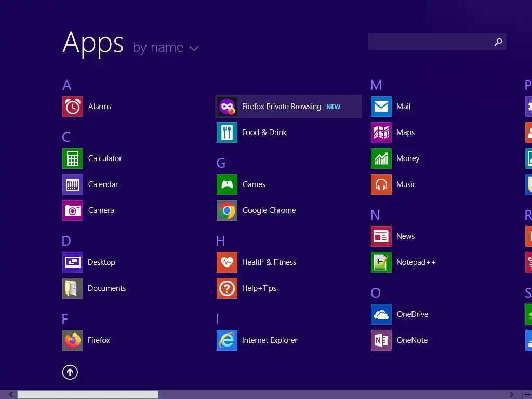Launch Google Chrome icon
Screen dimensions: 532x399
[x=227, y=210]
